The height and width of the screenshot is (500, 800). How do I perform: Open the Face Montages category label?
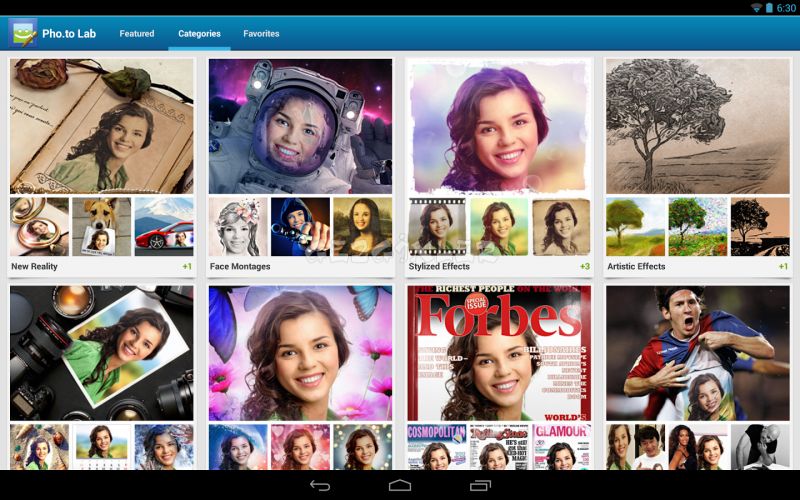point(240,266)
